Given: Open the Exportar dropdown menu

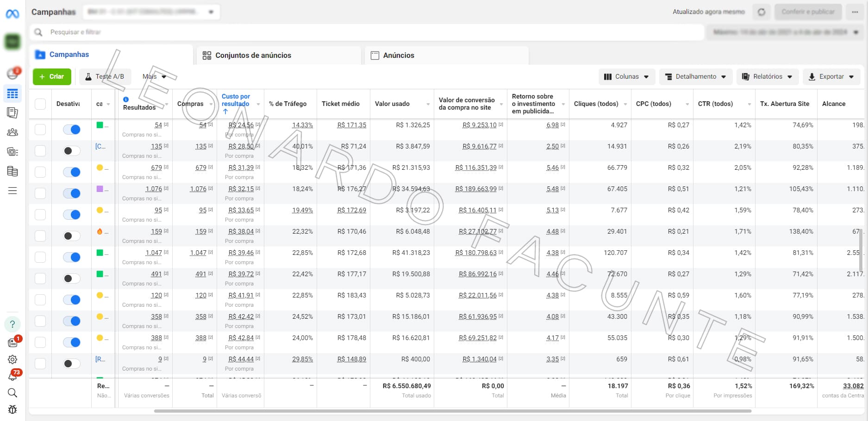Looking at the screenshot, I should tap(831, 77).
